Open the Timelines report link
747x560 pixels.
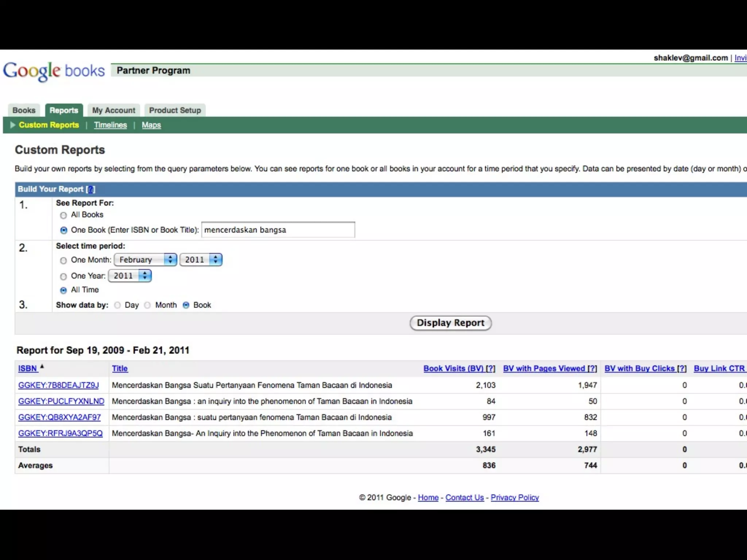point(110,125)
